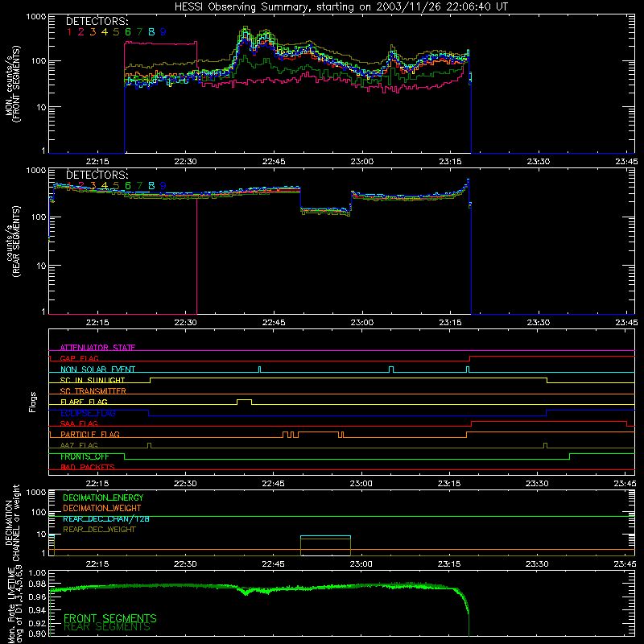Click the Mon. Rate LIVETIME axis label
The height and width of the screenshot is (644, 644).
tap(15, 605)
